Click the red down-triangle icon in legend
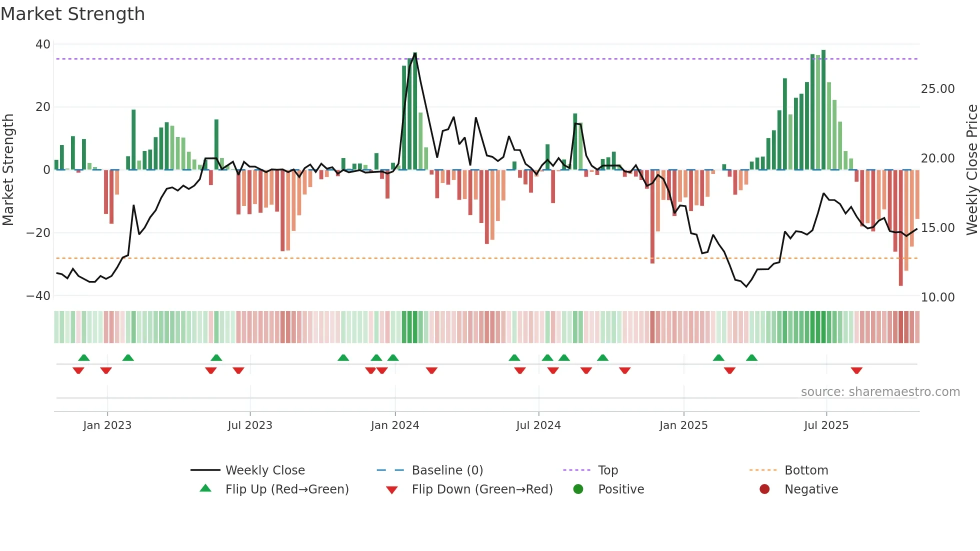Image resolution: width=980 pixels, height=551 pixels. tap(392, 490)
